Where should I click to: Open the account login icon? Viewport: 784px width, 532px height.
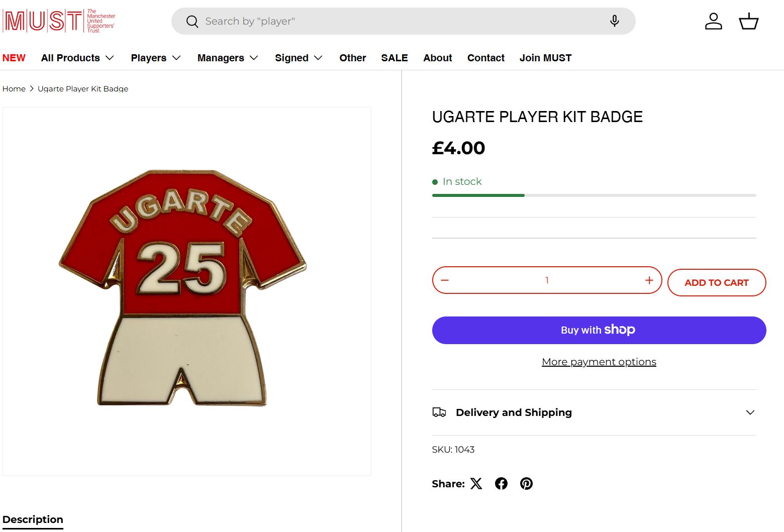click(713, 21)
